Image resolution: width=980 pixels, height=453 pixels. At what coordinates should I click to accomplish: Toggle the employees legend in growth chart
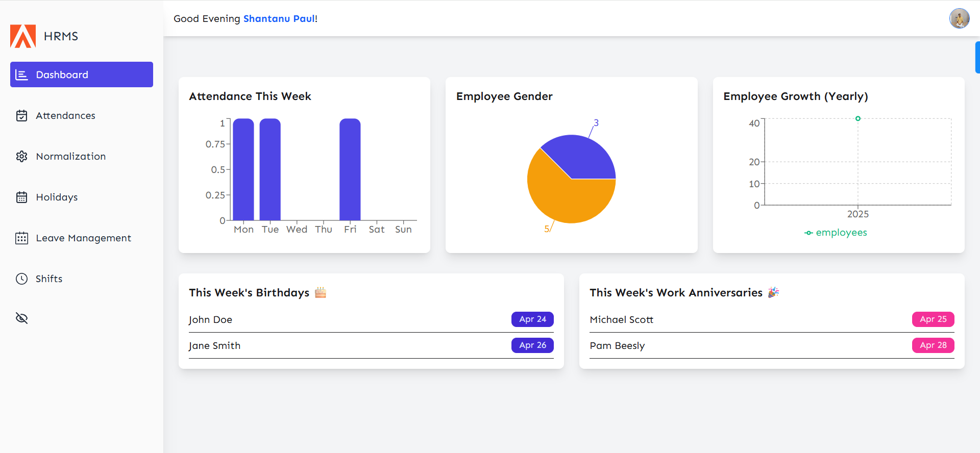(836, 233)
